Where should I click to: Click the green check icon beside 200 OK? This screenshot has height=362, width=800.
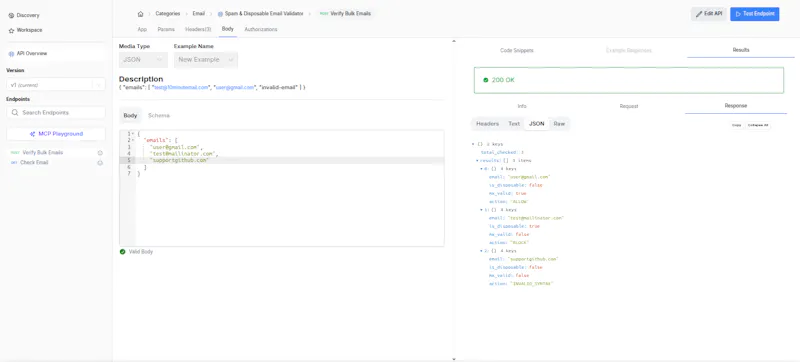pos(486,80)
